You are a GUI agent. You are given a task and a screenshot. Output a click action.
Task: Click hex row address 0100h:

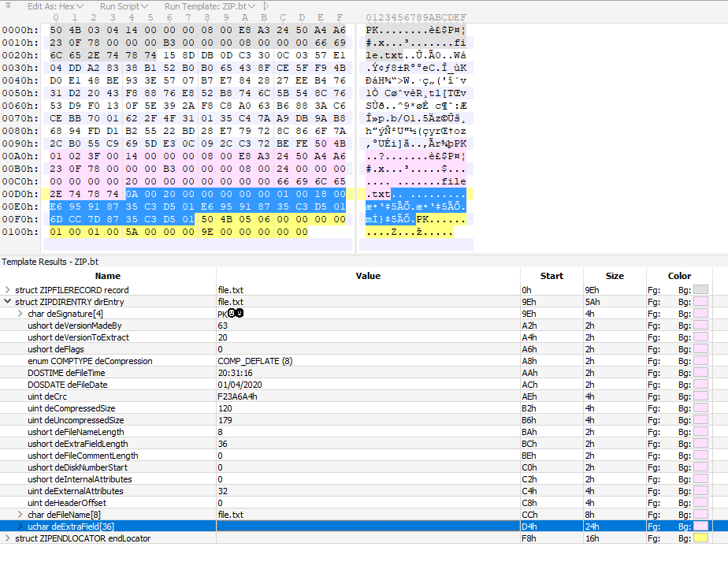[20, 232]
